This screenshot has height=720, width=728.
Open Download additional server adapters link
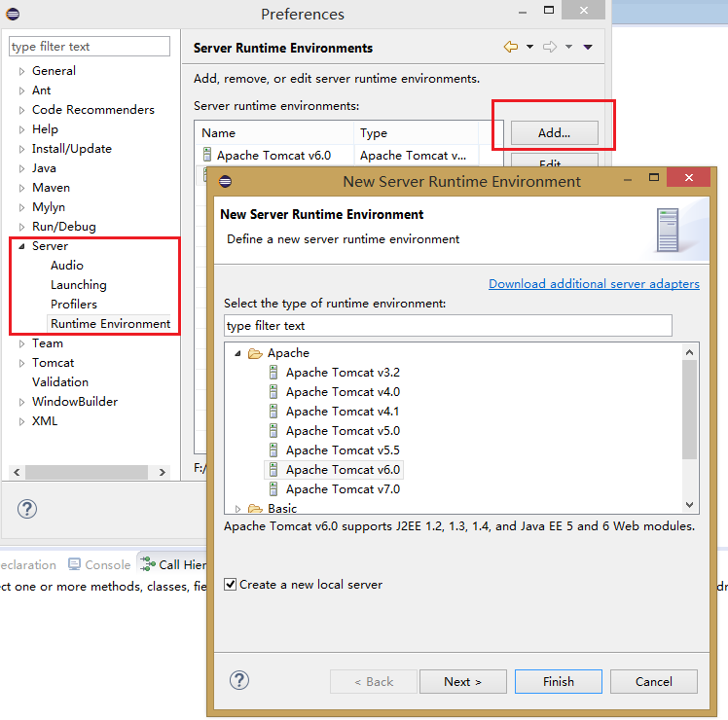594,284
